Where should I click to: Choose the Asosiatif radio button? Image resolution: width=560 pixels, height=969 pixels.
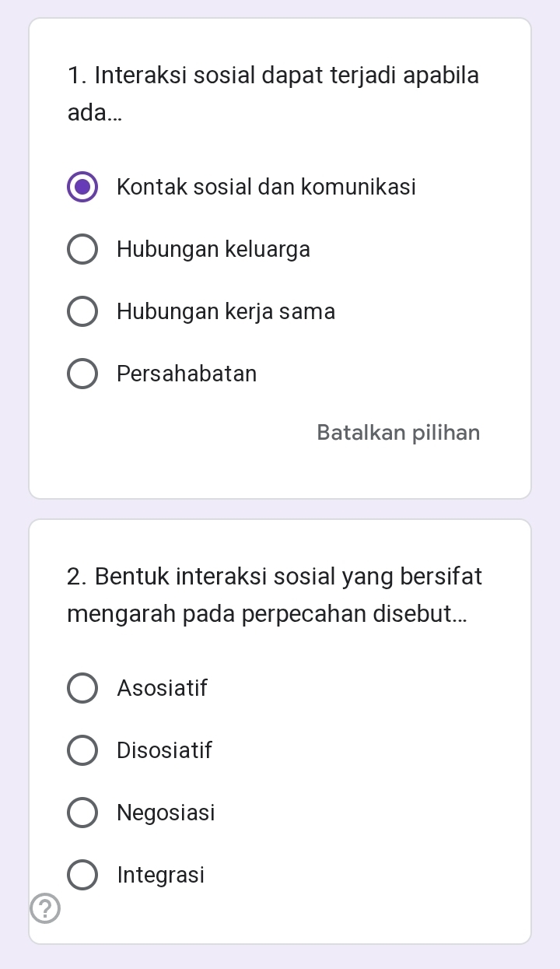click(82, 689)
